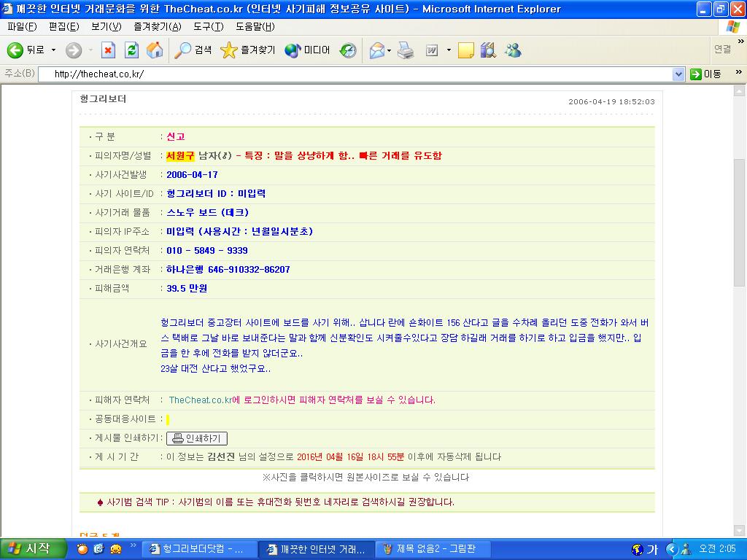Open the 편집(E) menu
747x560 pixels.
pos(64,27)
